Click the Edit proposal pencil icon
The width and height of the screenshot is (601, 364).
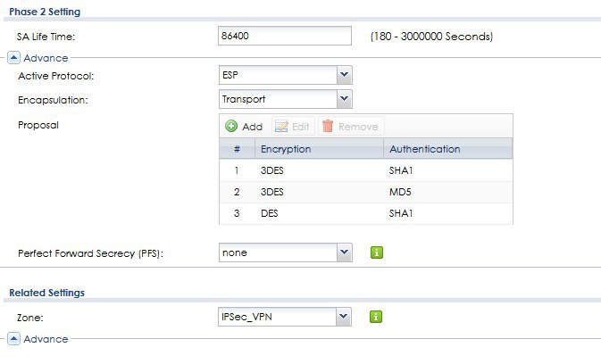(x=280, y=127)
